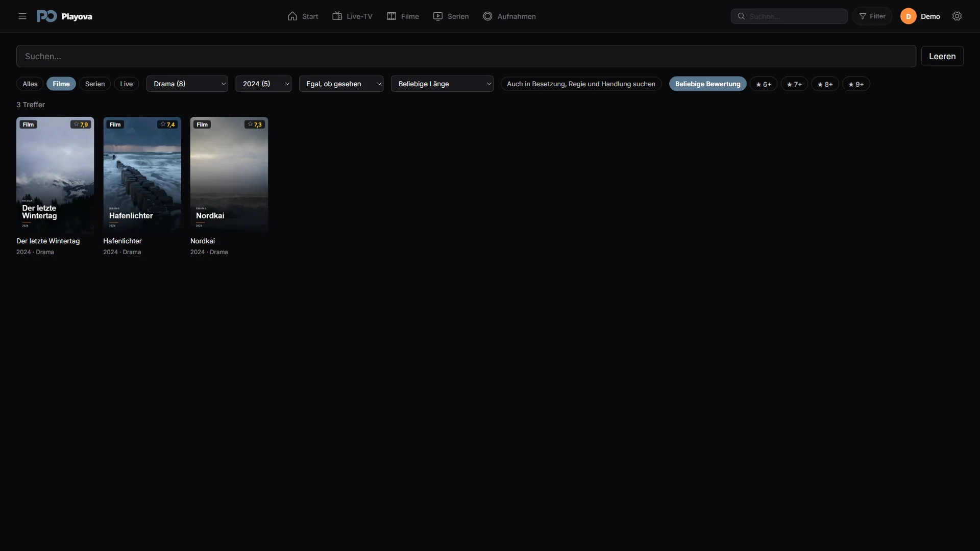Image resolution: width=980 pixels, height=551 pixels.
Task: Switch to the Alles filter tab
Action: tap(30, 84)
